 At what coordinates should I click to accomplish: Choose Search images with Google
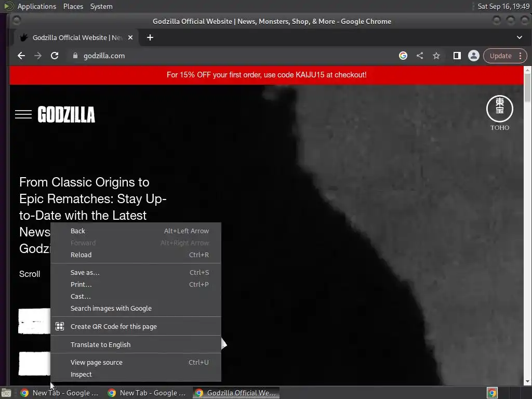point(136,309)
